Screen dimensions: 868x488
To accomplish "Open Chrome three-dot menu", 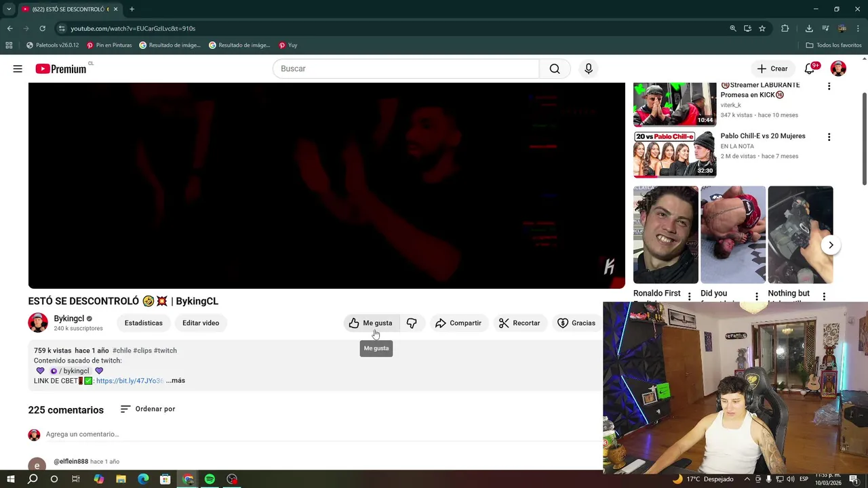I will [858, 28].
